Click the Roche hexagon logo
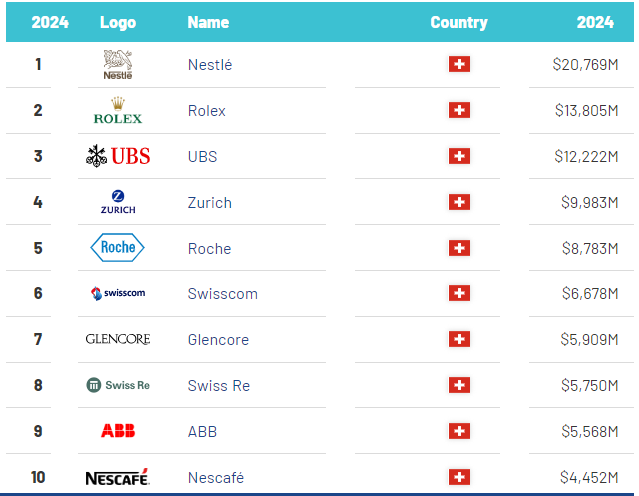 (x=118, y=248)
